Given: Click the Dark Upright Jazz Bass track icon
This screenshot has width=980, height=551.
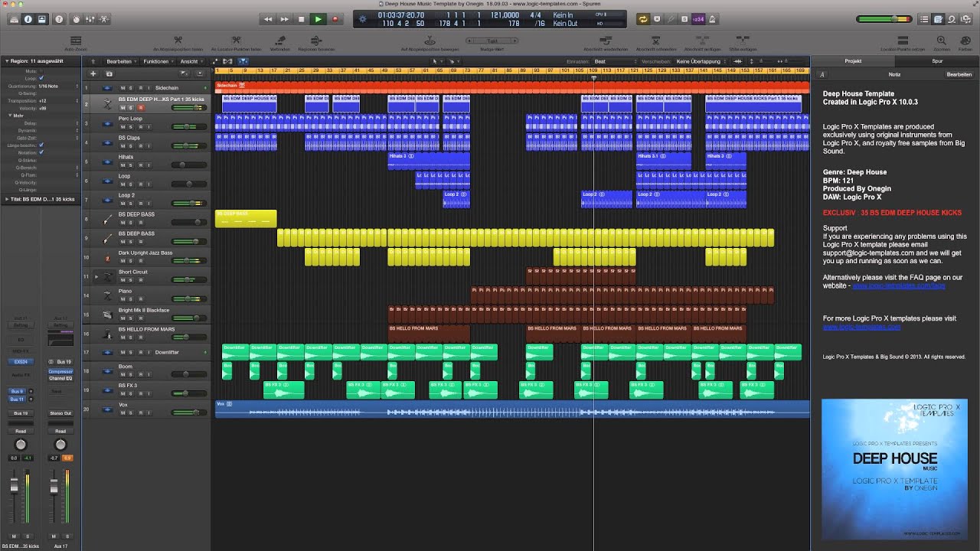Looking at the screenshot, I should pos(107,257).
